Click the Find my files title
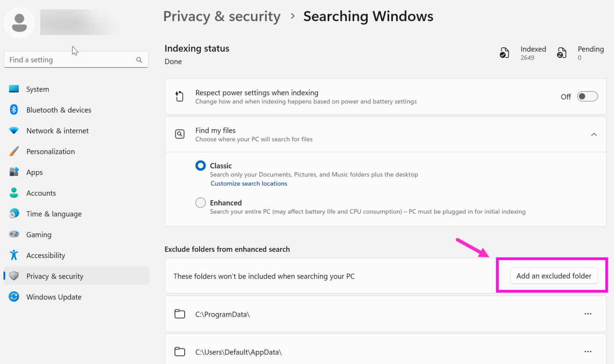614x364 pixels. 215,131
